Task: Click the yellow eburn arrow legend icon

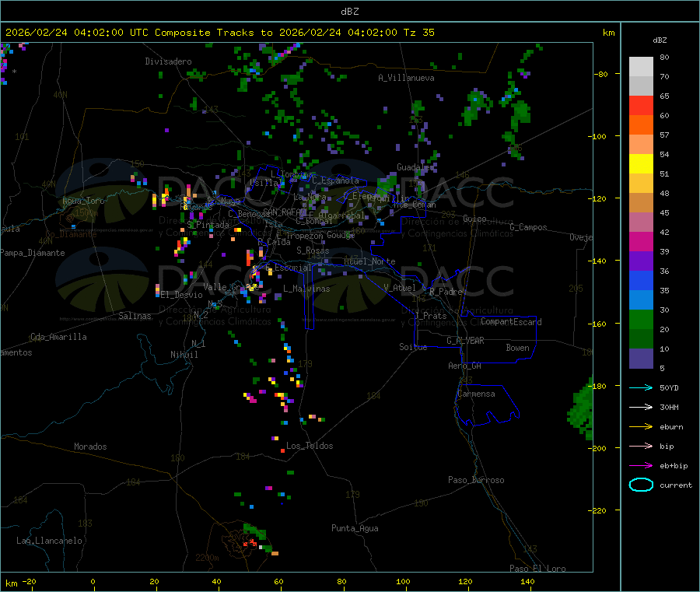Action: pyautogui.click(x=641, y=427)
